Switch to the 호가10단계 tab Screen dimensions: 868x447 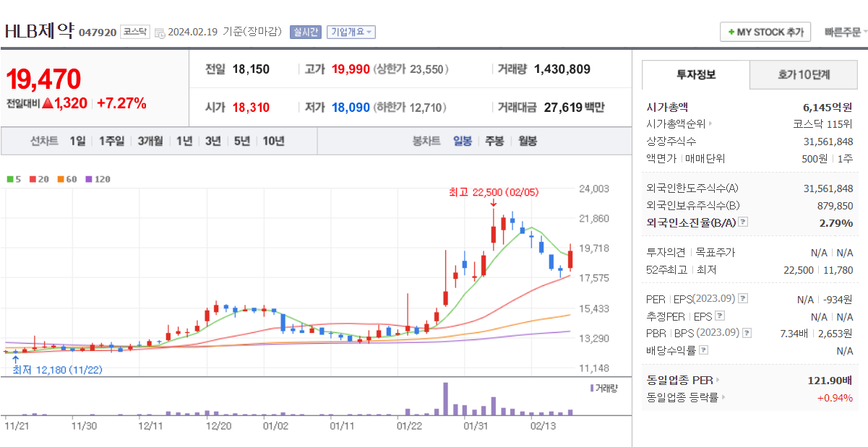(804, 74)
